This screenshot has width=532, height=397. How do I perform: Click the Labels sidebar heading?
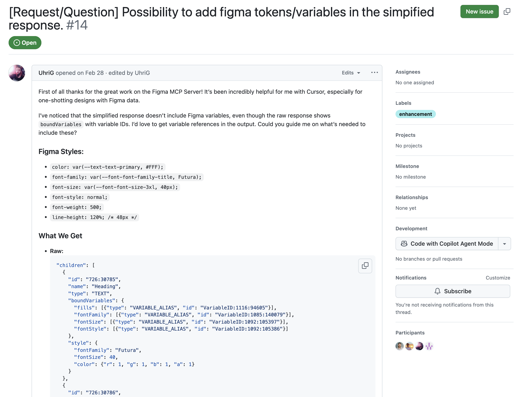click(x=403, y=103)
